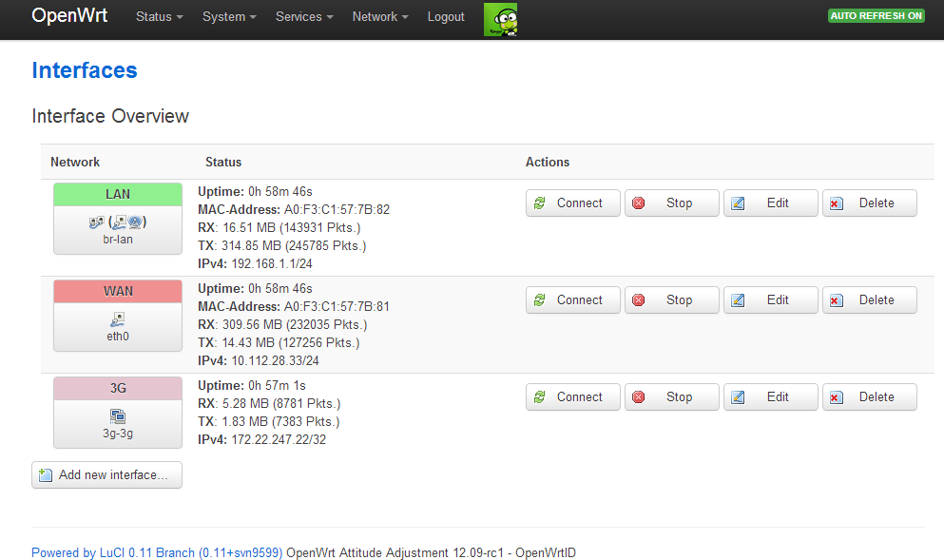
Task: Click WAN IPv4 10.112.28.33/24
Action: tap(259, 360)
